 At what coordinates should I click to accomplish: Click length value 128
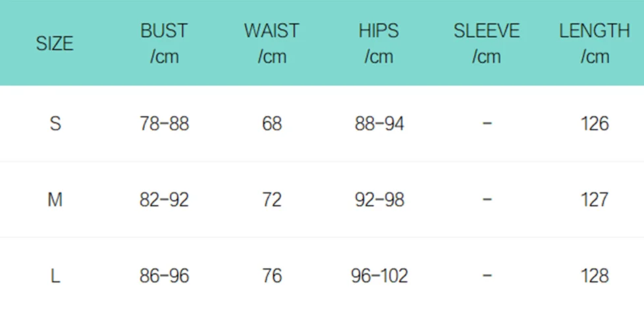[x=595, y=275]
